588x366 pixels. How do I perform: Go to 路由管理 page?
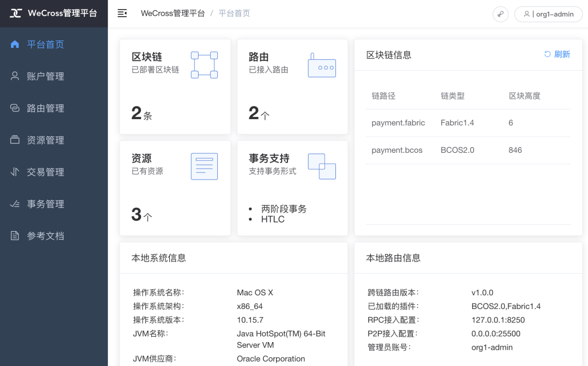coord(54,108)
